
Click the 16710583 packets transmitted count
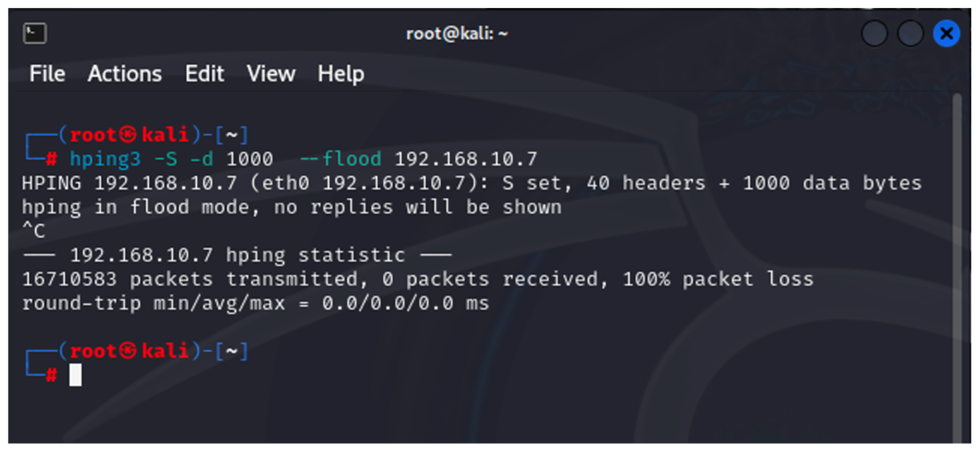[x=70, y=279]
